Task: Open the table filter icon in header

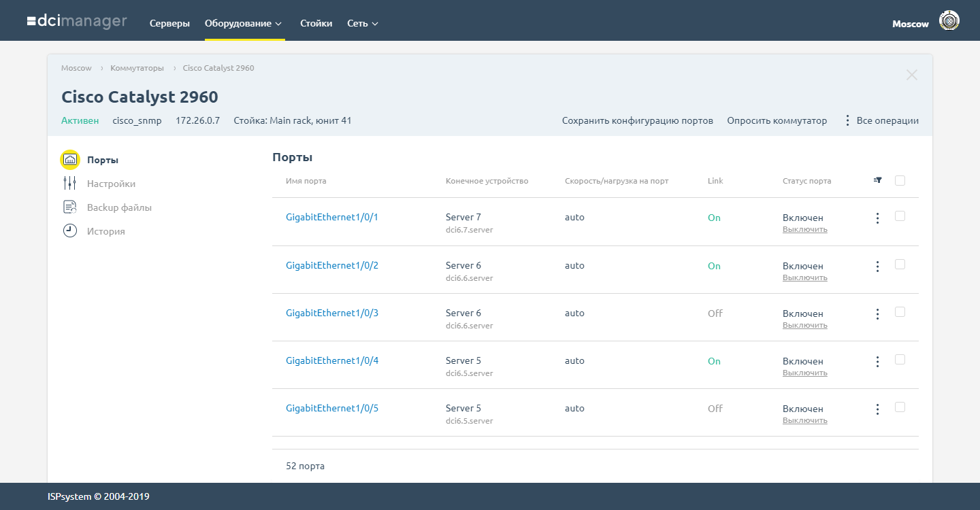Action: tap(877, 180)
